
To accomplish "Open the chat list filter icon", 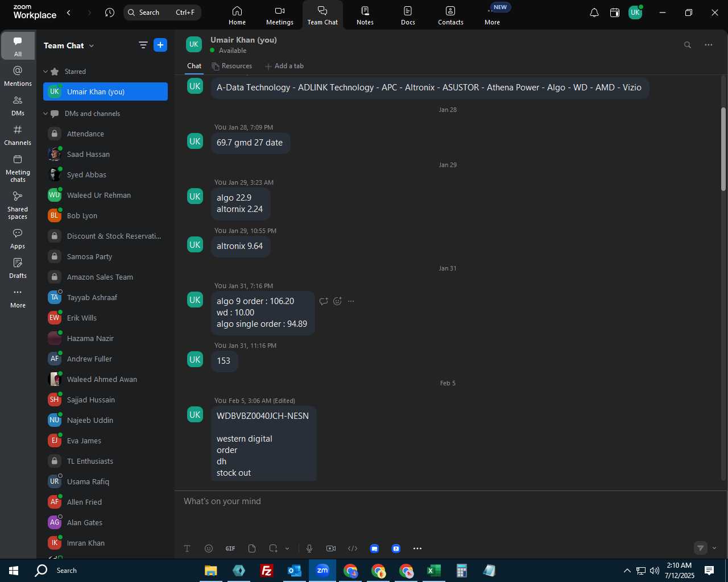I will tap(143, 45).
